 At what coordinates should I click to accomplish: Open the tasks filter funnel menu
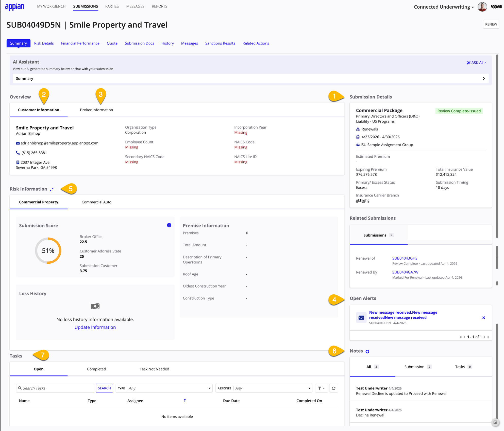(321, 388)
